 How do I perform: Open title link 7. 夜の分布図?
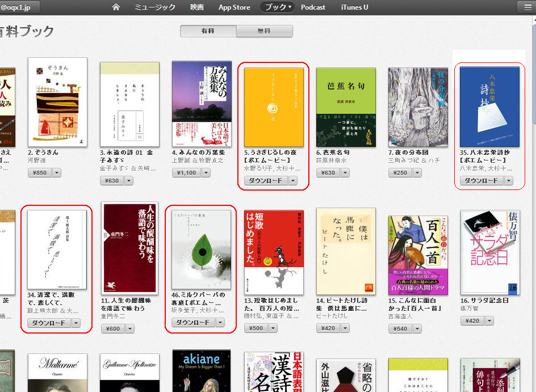(408, 152)
